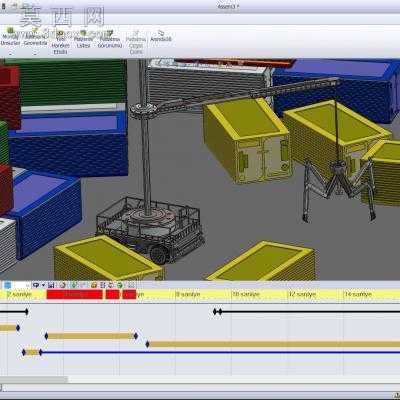Click the Patlatma Görünümü exploded view tool
This screenshot has width=400, height=400.
110,38
